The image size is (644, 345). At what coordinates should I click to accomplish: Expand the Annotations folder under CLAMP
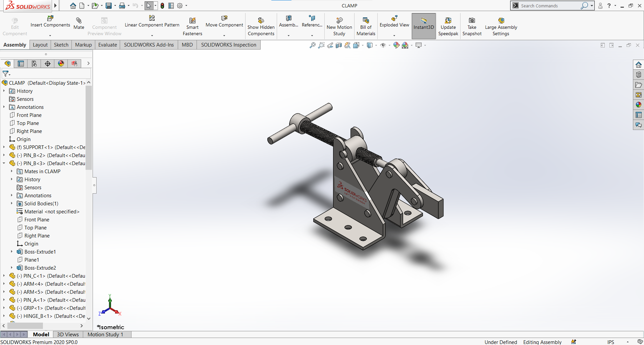click(x=4, y=107)
